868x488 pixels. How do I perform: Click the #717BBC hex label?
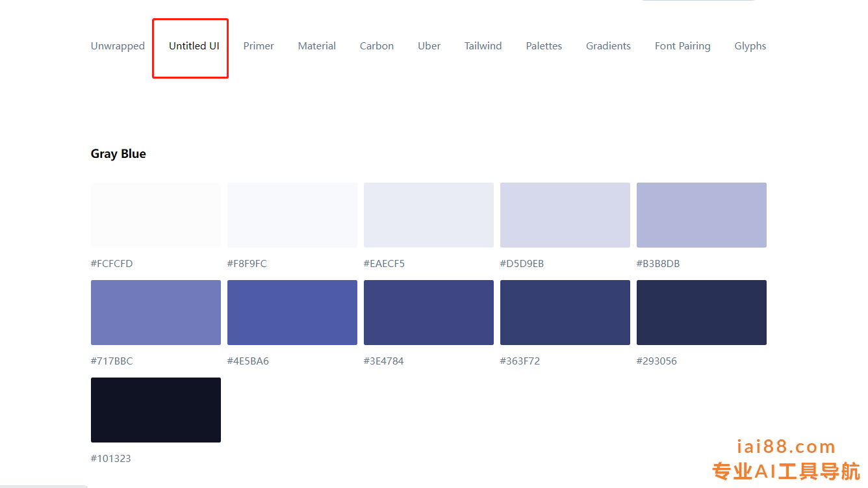pos(112,361)
